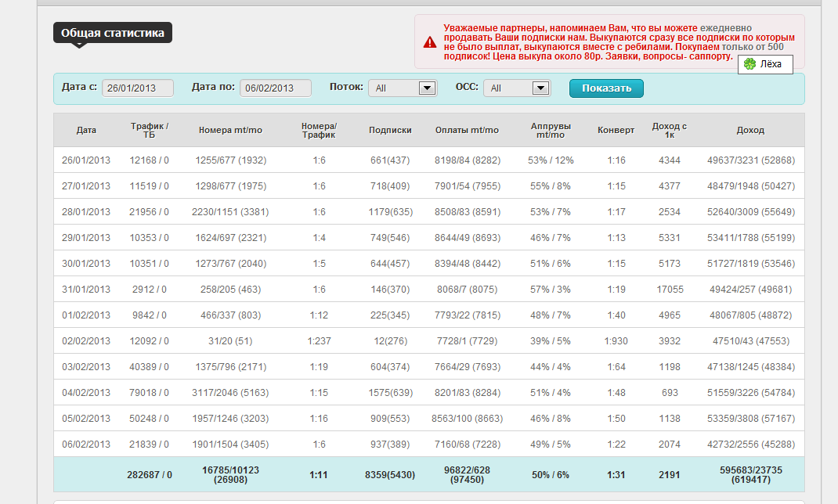Click the Доход column header
The height and width of the screenshot is (504, 838).
point(750,130)
